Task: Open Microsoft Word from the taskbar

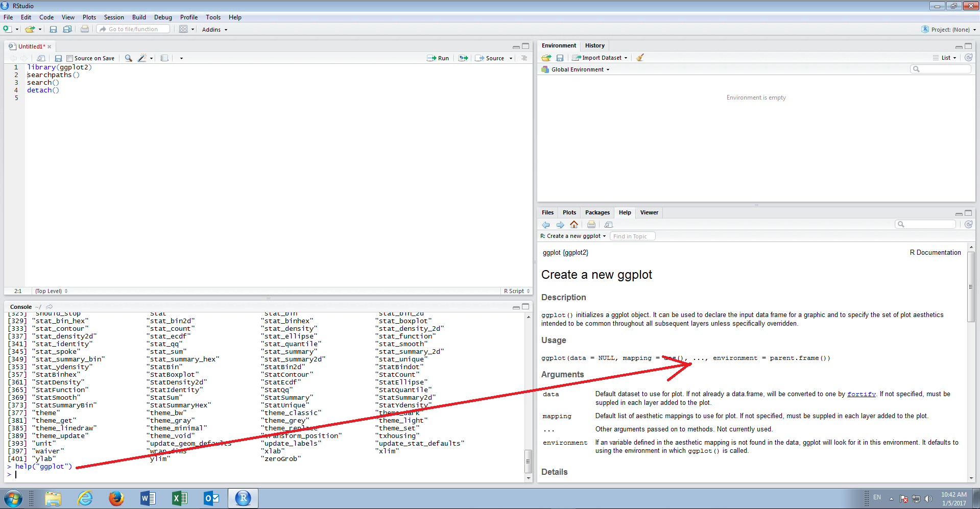Action: (148, 498)
